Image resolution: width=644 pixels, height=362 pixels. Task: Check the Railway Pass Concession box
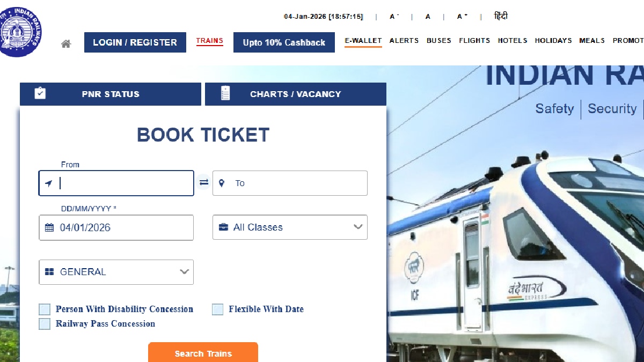45,324
